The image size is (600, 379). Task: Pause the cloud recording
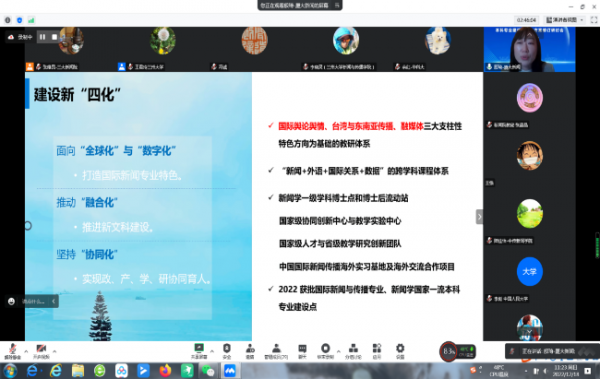(42, 37)
